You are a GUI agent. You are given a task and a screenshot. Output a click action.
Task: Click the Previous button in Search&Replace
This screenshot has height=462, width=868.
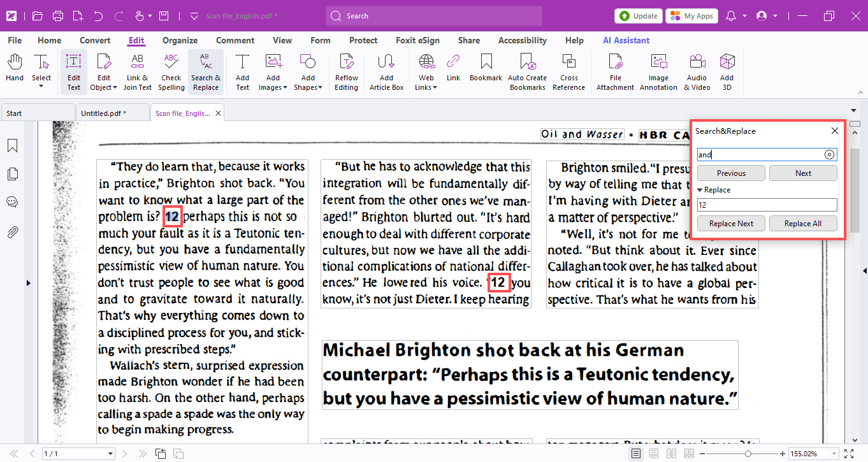[x=731, y=173]
